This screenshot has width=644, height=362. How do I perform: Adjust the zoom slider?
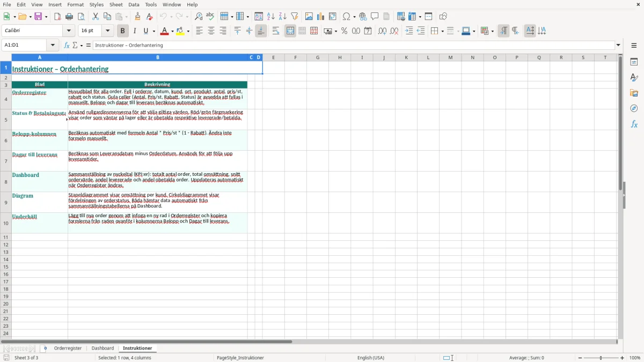601,358
